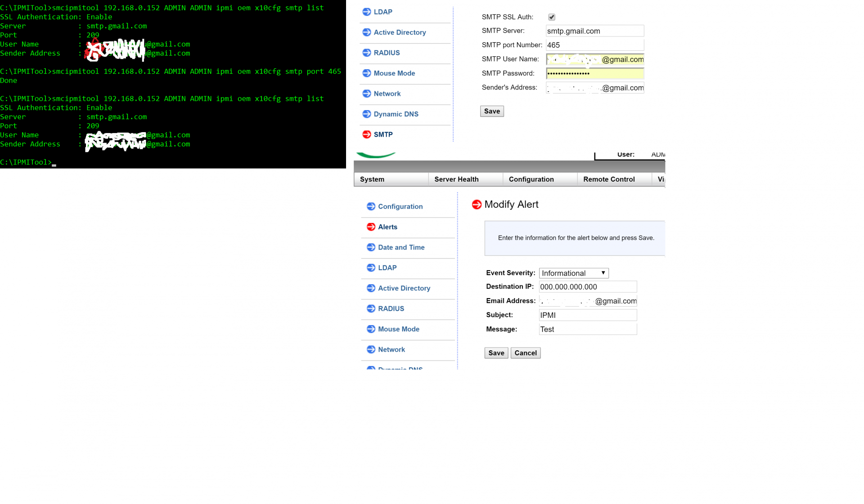Open the Remote Control tab
864x504 pixels.
click(614, 179)
